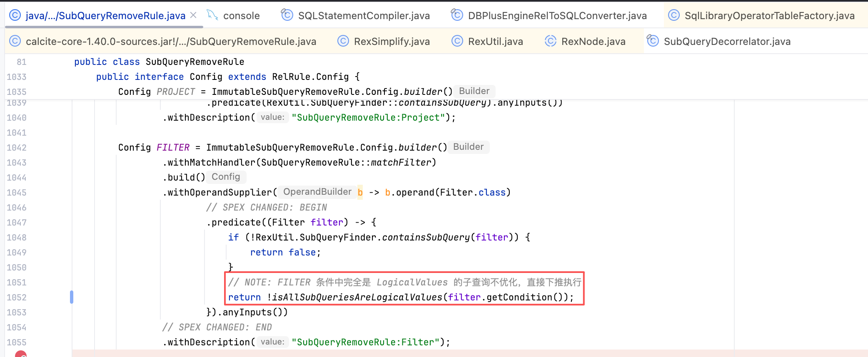This screenshot has height=357, width=868.
Task: Click the console tab's query console icon
Action: coord(212,15)
